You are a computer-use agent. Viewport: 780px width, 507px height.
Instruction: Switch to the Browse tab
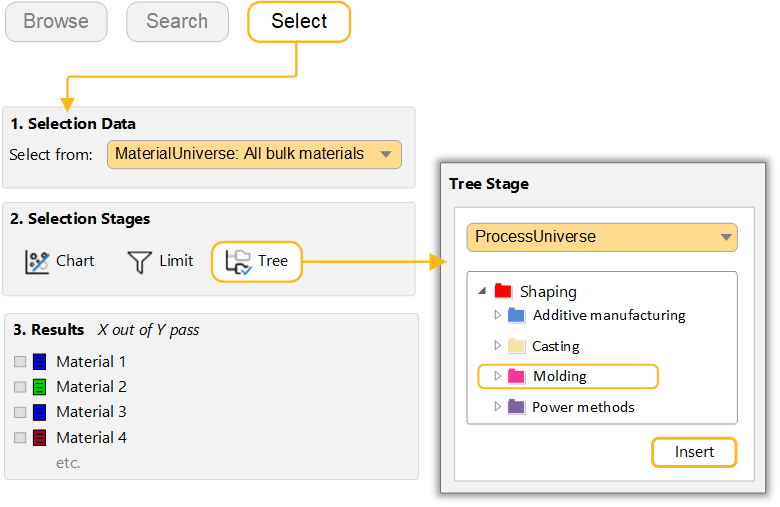[56, 21]
